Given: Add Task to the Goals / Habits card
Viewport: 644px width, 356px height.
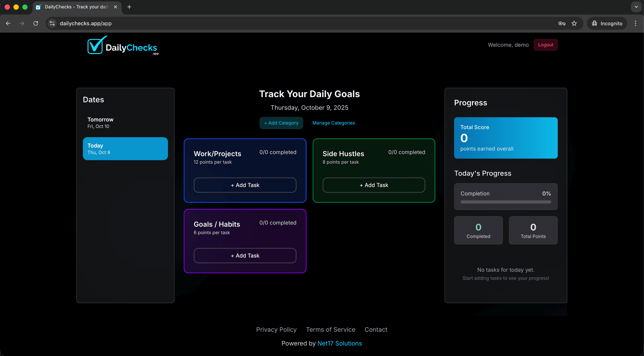Looking at the screenshot, I should tap(245, 255).
